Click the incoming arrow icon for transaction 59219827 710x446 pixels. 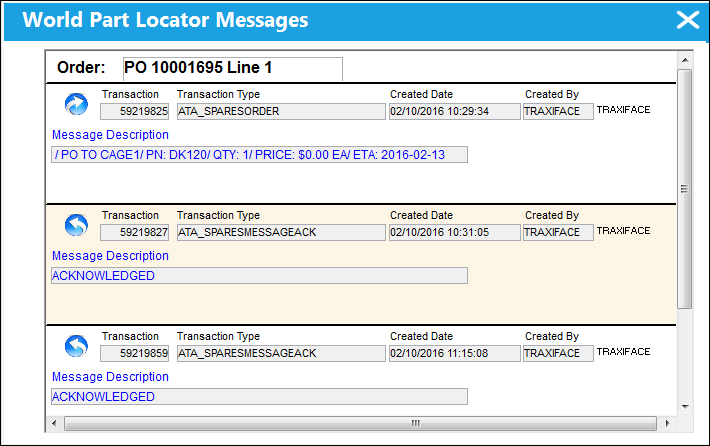click(76, 225)
